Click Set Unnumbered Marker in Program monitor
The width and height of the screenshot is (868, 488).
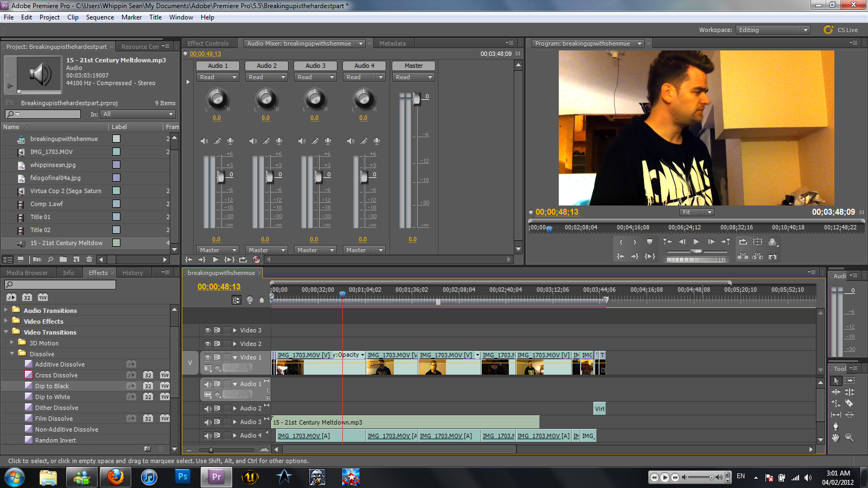click(x=649, y=242)
